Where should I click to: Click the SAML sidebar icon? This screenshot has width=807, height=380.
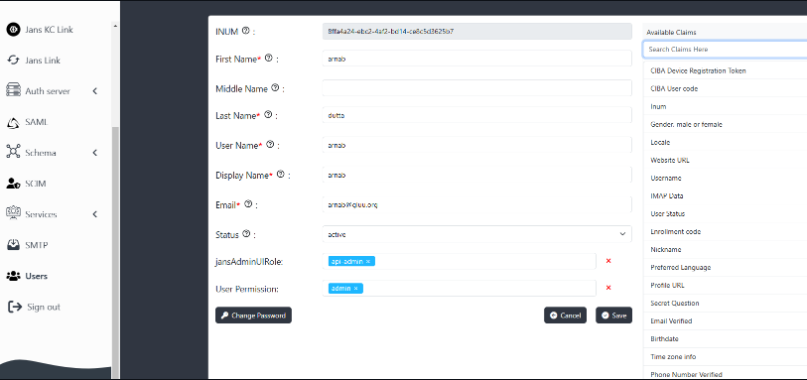coord(13,123)
